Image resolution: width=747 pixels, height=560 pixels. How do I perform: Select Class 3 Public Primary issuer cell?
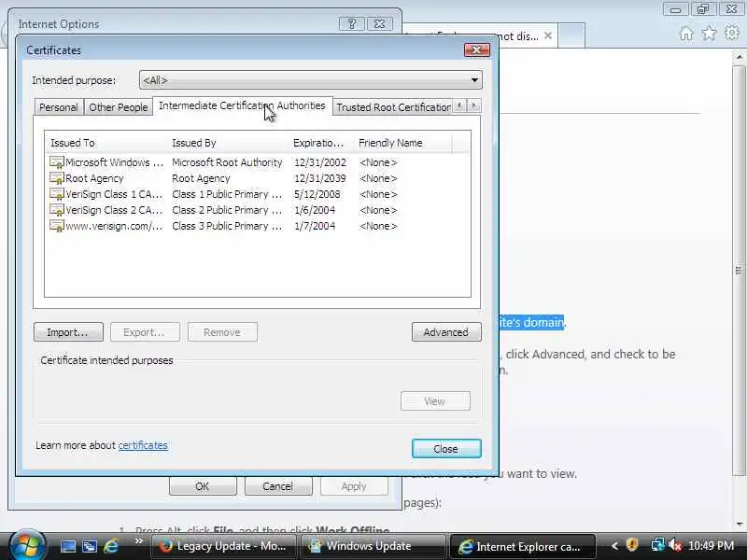click(x=227, y=226)
